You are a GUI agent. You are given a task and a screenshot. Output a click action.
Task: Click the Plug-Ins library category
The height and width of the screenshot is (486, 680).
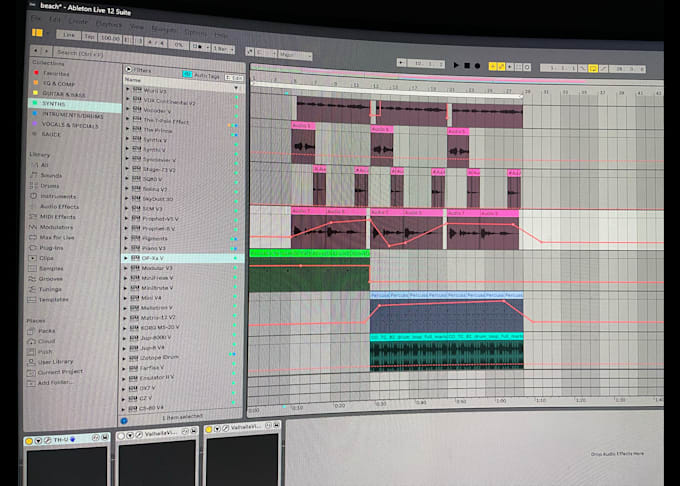click(x=51, y=248)
